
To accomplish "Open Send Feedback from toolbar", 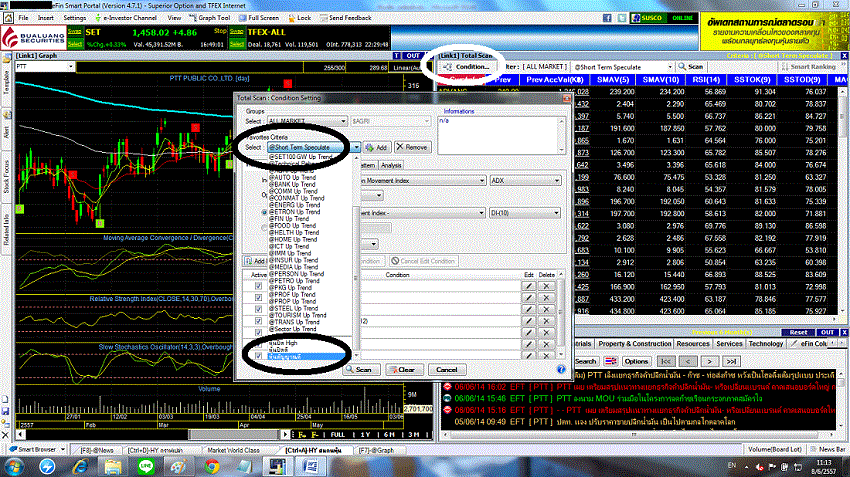I will click(x=346, y=18).
